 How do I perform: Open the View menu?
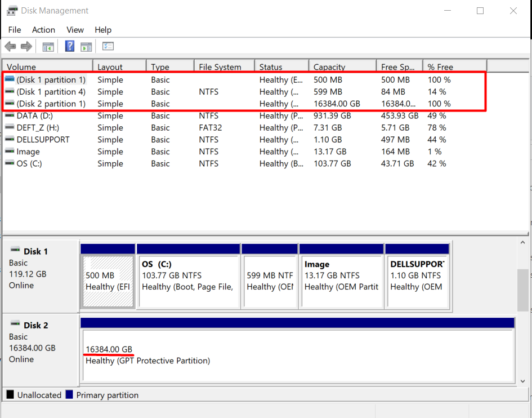point(75,30)
